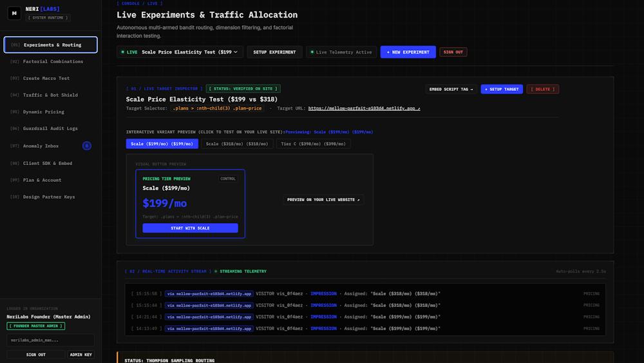Select the Tier C ($398/mo) variant tab
The height and width of the screenshot is (363, 644).
313,144
